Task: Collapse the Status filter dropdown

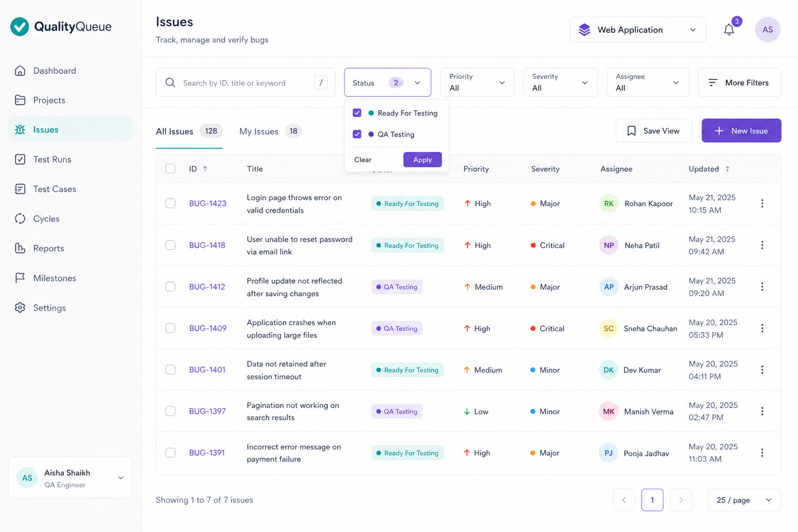Action: [388, 83]
